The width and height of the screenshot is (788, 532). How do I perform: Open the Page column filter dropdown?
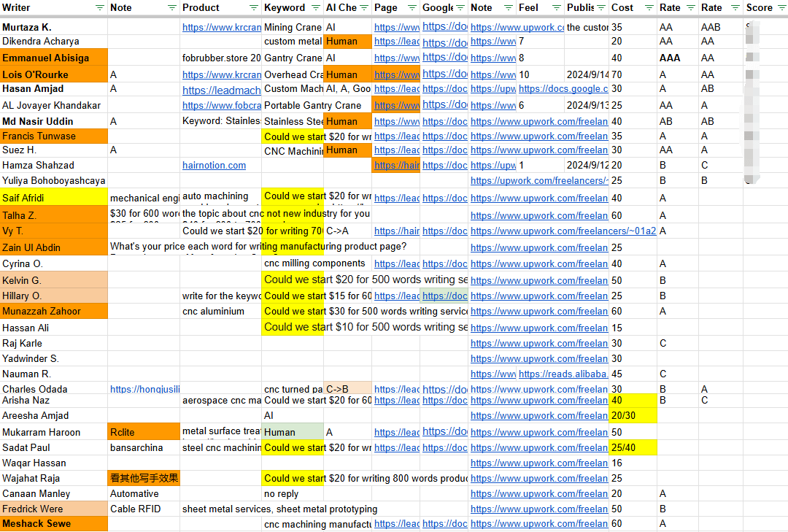click(x=412, y=7)
